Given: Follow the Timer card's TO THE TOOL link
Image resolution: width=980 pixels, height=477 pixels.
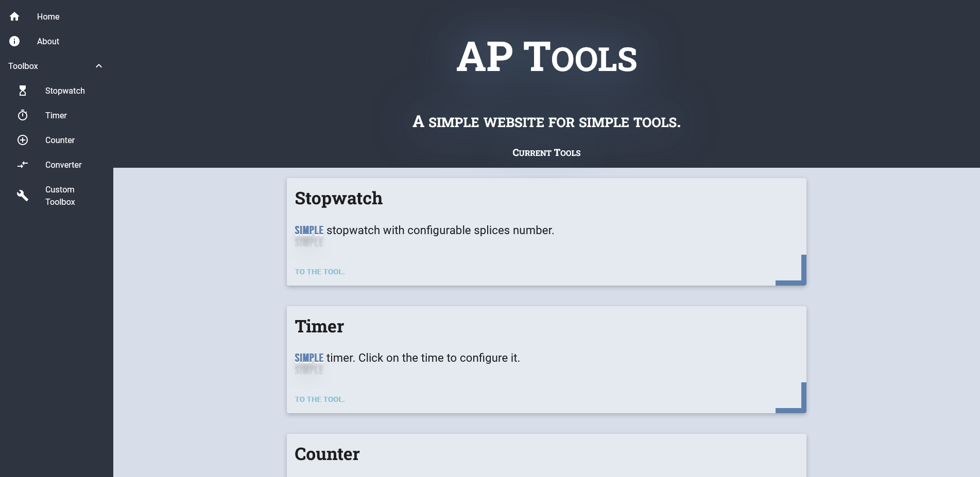Looking at the screenshot, I should point(320,399).
